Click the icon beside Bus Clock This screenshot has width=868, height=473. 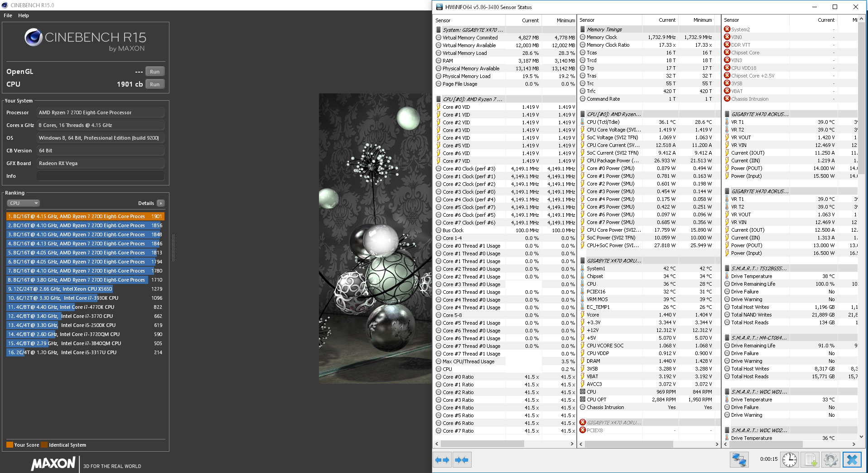439,230
